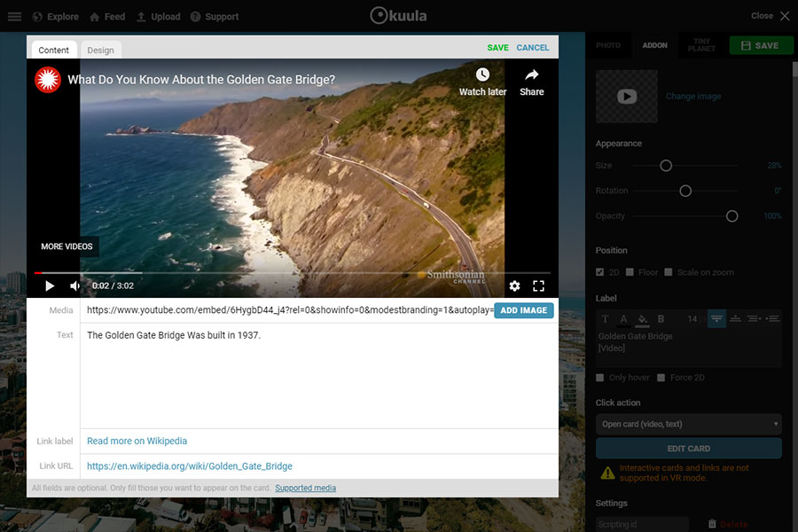Open Upload in top menu
The image size is (798, 532).
[159, 17]
